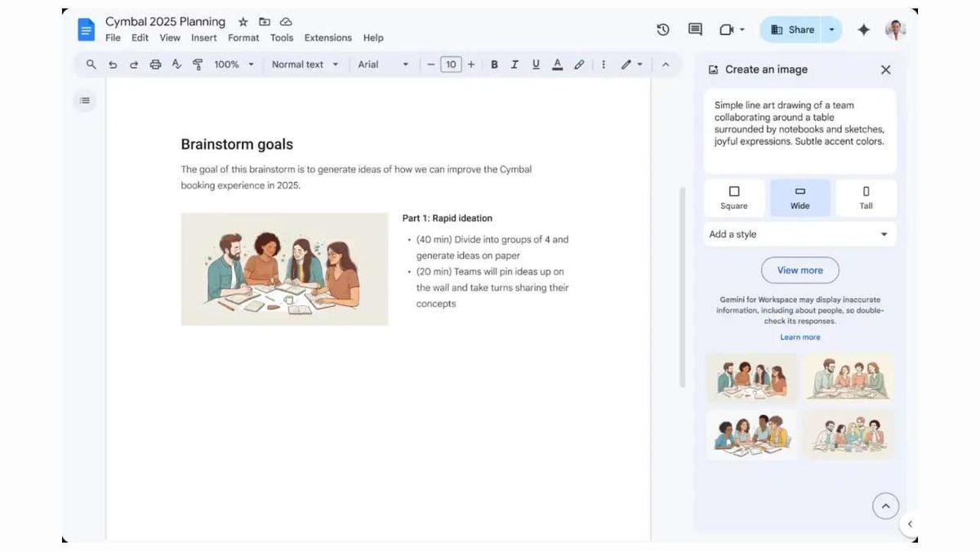The image size is (980, 551).
Task: Toggle italic formatting
Action: (x=514, y=64)
